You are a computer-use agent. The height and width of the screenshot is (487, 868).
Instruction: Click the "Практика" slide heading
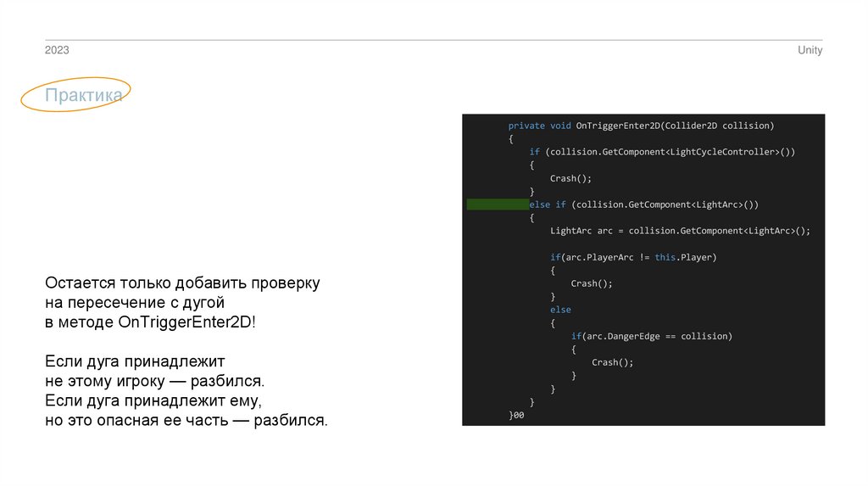pos(83,96)
